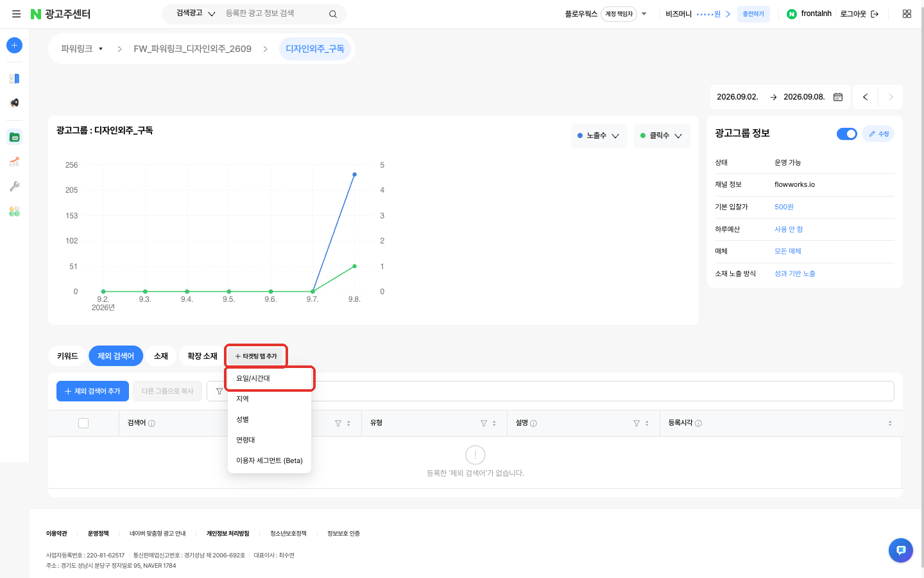Image resolution: width=924 pixels, height=578 pixels.
Task: Select the green ad folder sidebar icon
Action: (x=14, y=137)
